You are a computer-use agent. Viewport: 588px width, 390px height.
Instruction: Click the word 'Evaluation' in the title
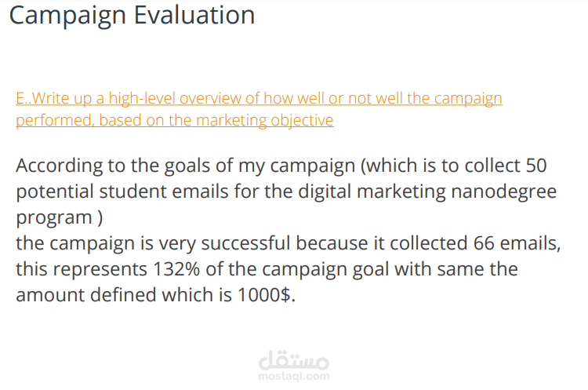(x=196, y=15)
